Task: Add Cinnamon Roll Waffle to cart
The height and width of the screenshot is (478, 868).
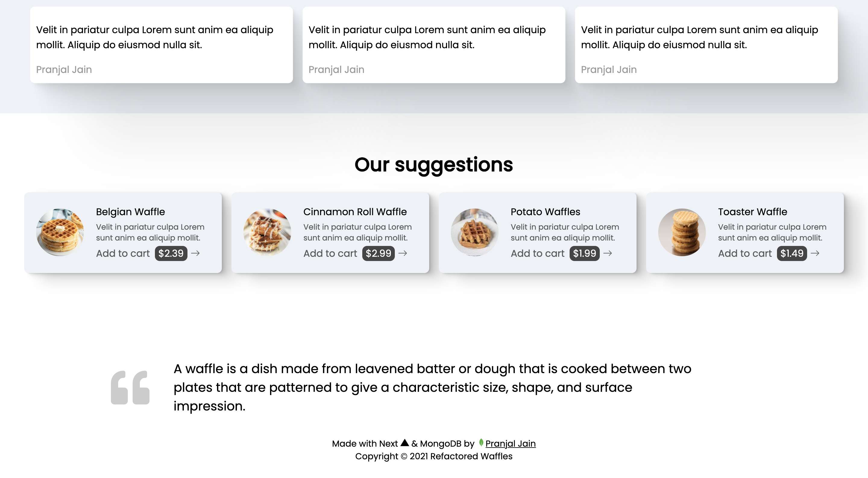Action: [x=330, y=253]
